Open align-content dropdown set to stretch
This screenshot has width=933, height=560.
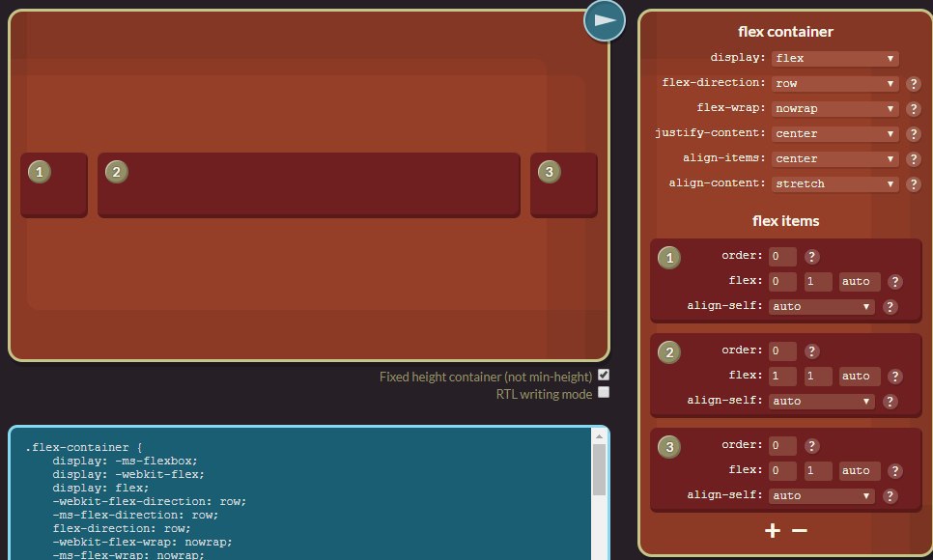[834, 183]
